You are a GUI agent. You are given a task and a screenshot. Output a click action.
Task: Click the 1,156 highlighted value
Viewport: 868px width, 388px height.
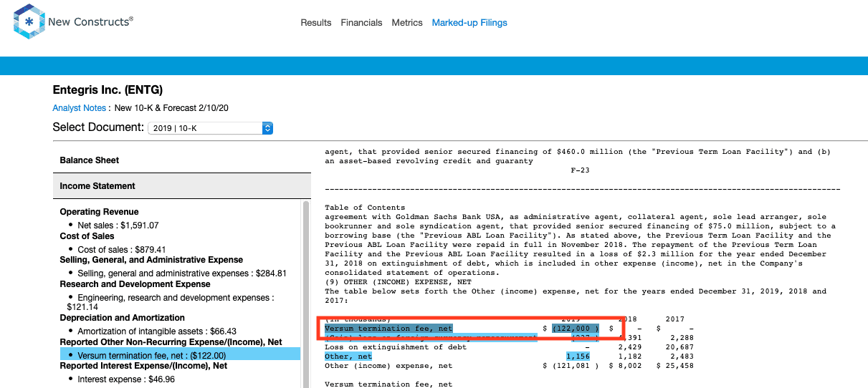coord(578,356)
